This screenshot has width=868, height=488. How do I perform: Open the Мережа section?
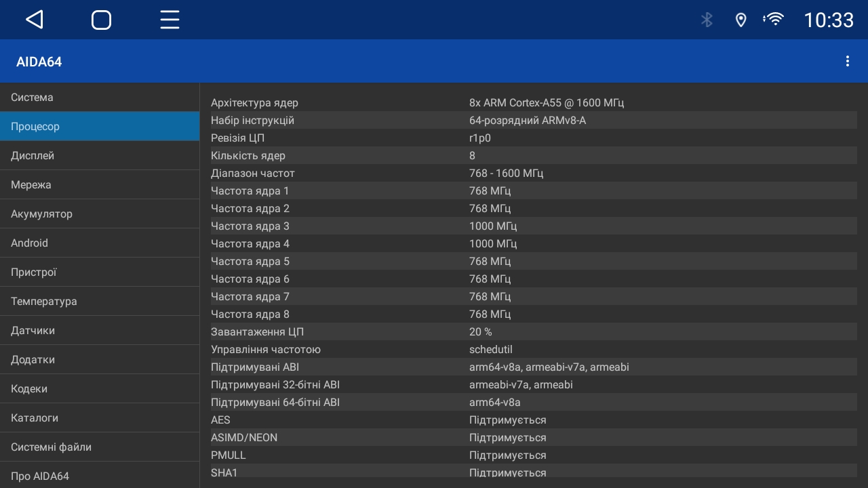[100, 184]
